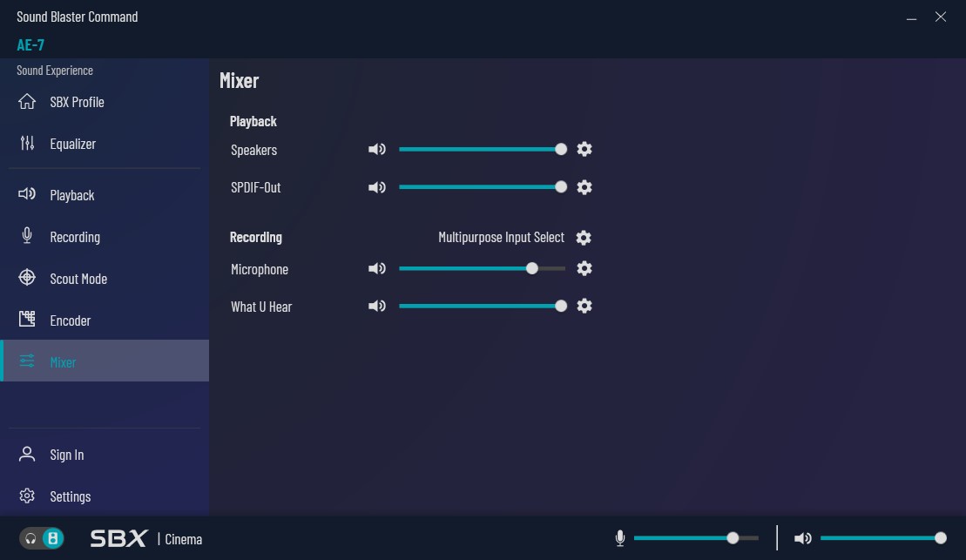The height and width of the screenshot is (560, 966).
Task: Open Settings from sidebar label
Action: pyautogui.click(x=71, y=496)
